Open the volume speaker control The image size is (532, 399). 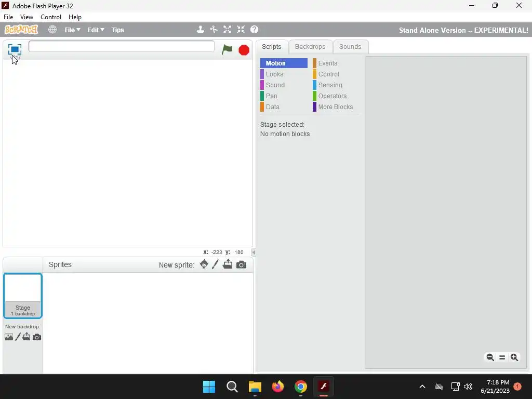[x=468, y=387]
